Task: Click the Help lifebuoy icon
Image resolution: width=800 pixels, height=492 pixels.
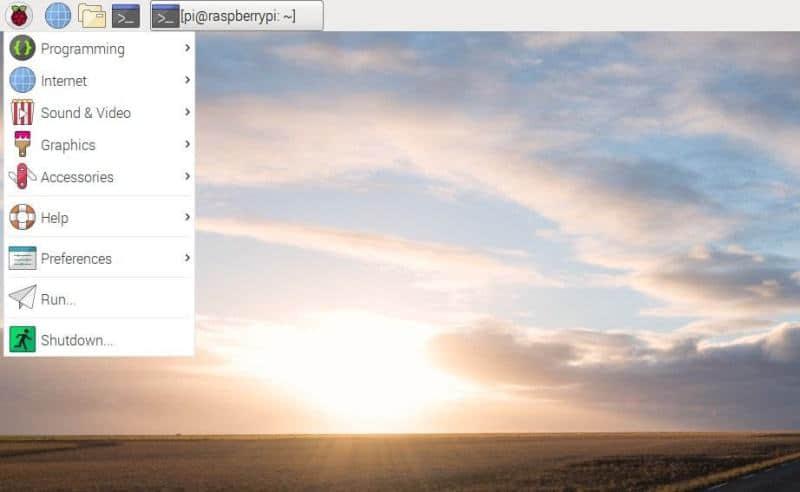Action: [x=22, y=217]
